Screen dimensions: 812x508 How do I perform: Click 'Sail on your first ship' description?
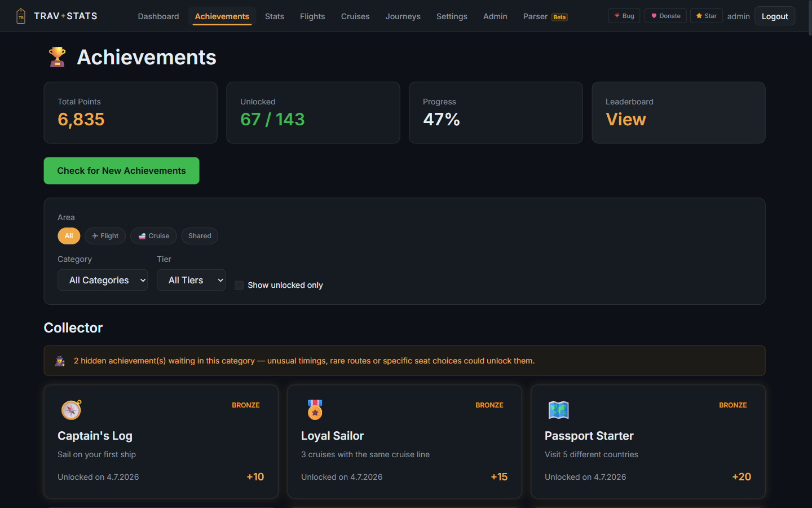point(96,454)
